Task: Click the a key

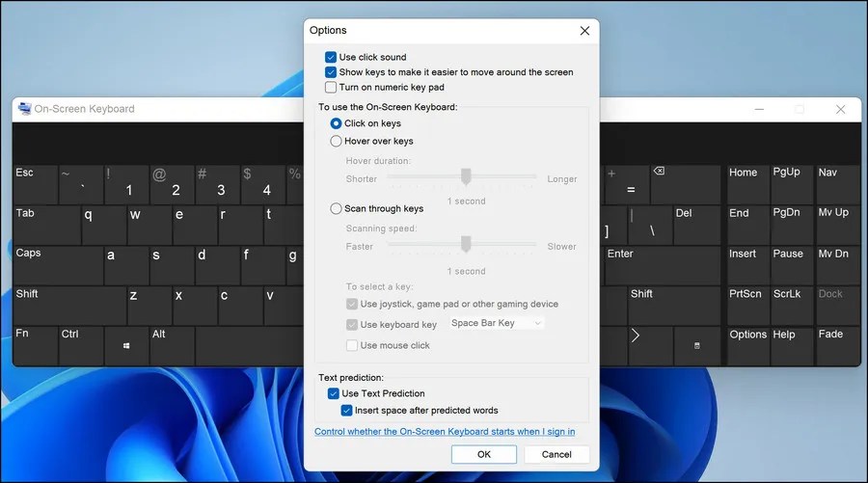Action: (126, 265)
